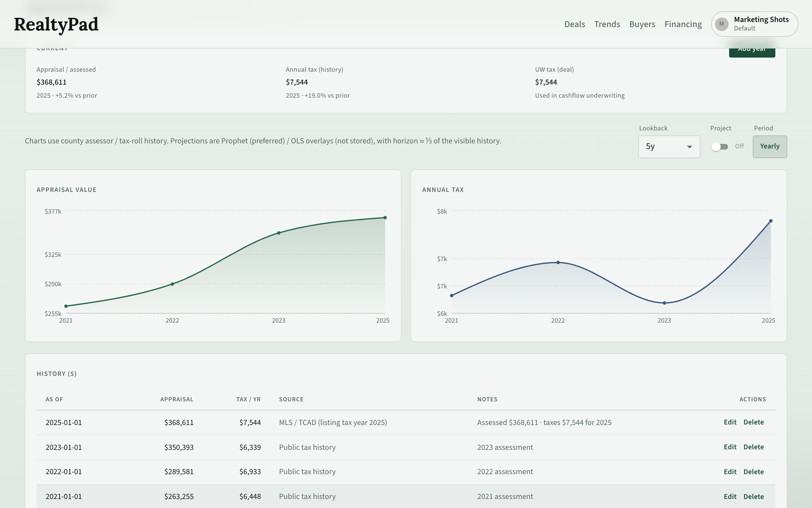Go to Trends page
The image size is (812, 508).
pyautogui.click(x=607, y=24)
